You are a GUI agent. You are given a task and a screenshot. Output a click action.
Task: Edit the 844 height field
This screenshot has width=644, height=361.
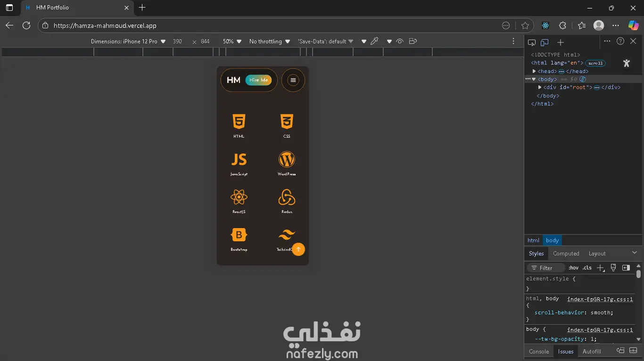pos(206,41)
